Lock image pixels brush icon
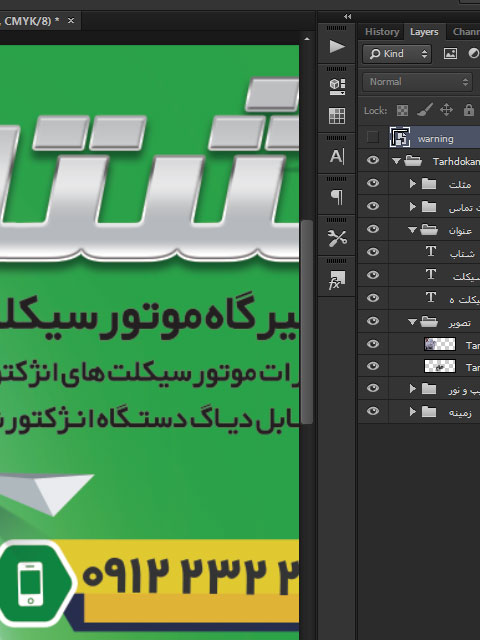Viewport: 480px width, 640px height. coord(424,110)
